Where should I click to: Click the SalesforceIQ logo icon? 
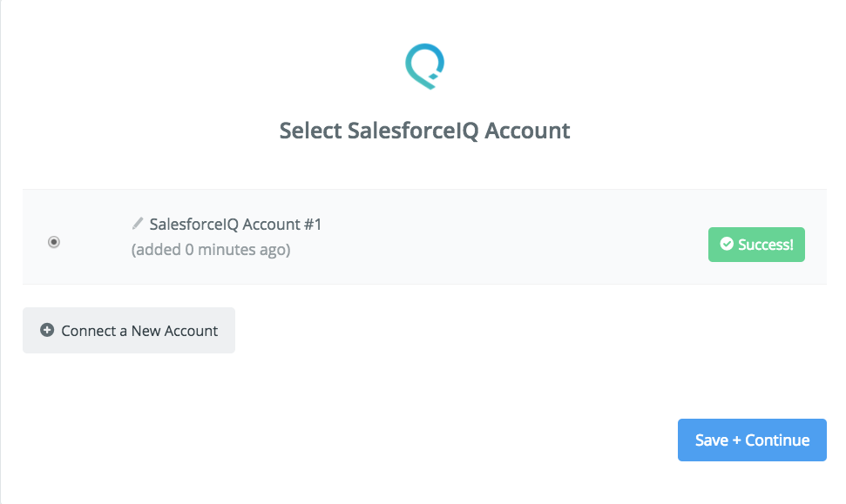click(x=424, y=66)
